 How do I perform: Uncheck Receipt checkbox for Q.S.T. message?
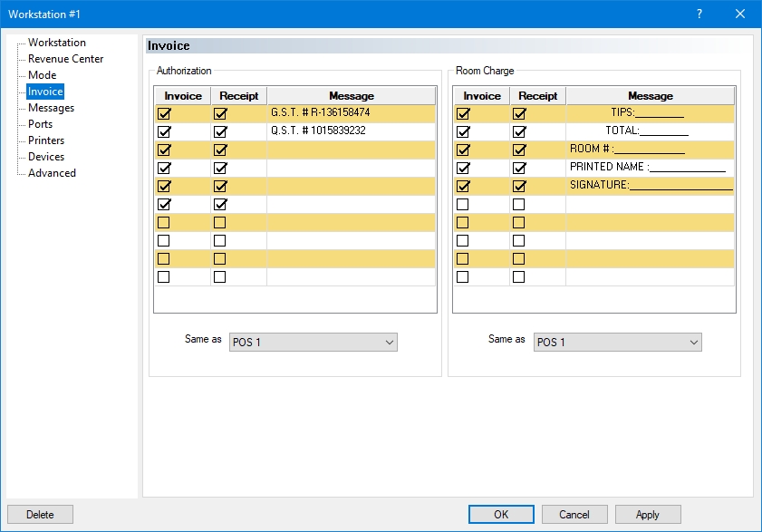[x=220, y=132]
